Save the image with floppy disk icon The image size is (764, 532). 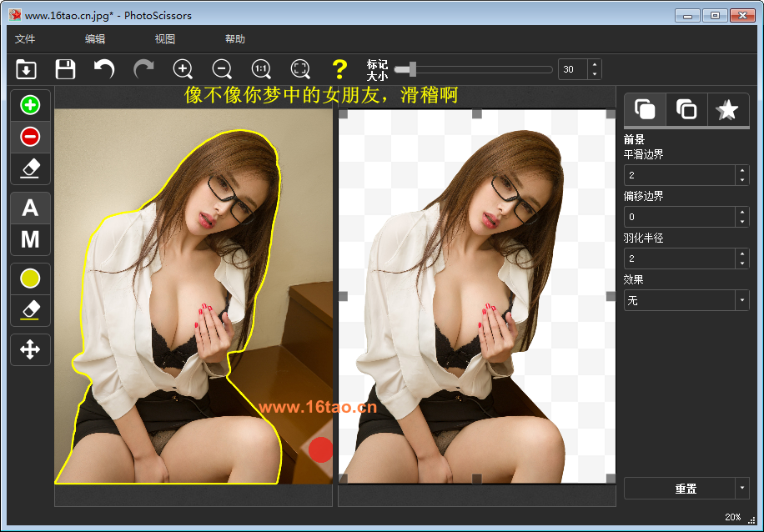[x=65, y=69]
